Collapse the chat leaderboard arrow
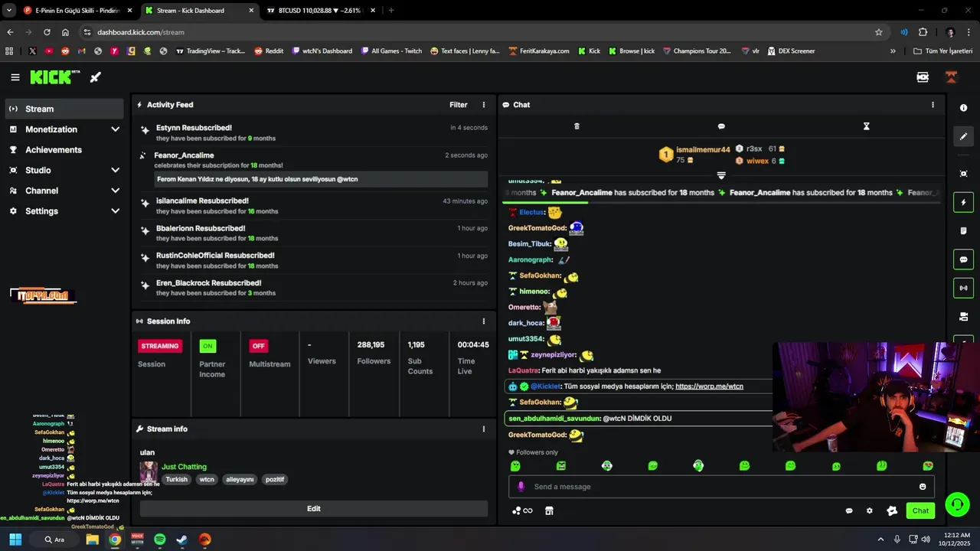Screen dimensions: 980x551 [x=720, y=175]
